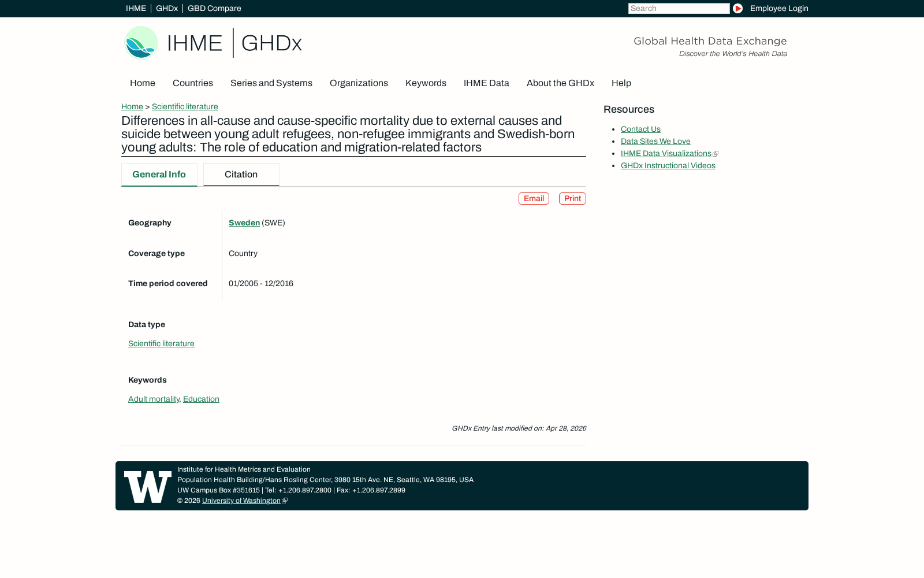Screen dimensions: 924x578
Task: Click the time period value 01/2005 - 12/2016
Action: pyautogui.click(x=261, y=283)
